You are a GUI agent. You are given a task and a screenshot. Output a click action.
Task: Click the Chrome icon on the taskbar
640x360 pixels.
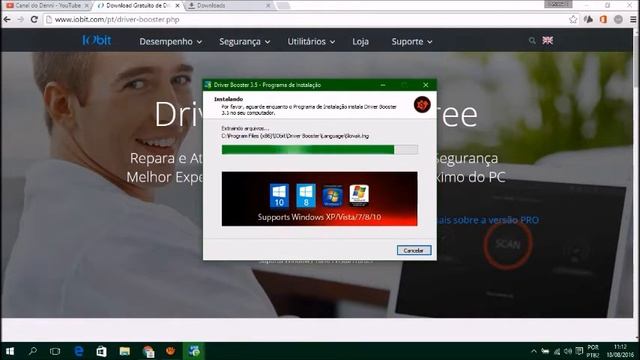[x=148, y=351]
